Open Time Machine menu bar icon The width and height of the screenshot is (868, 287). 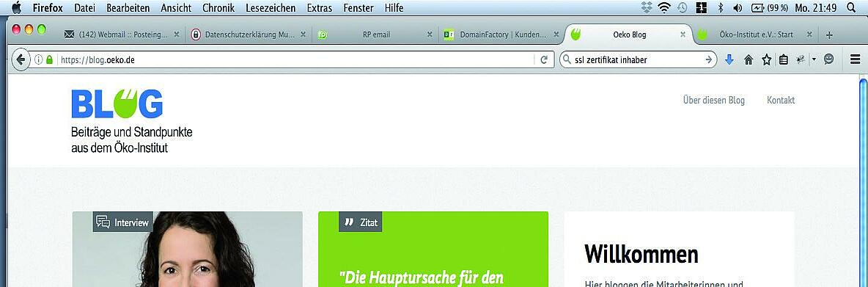click(682, 8)
